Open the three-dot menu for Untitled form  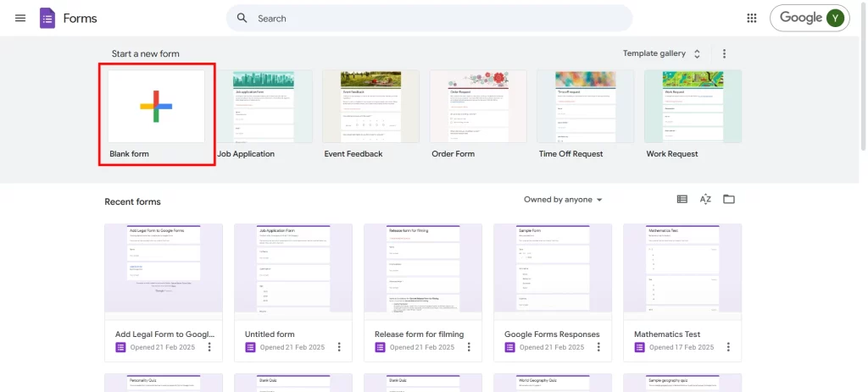pyautogui.click(x=339, y=347)
